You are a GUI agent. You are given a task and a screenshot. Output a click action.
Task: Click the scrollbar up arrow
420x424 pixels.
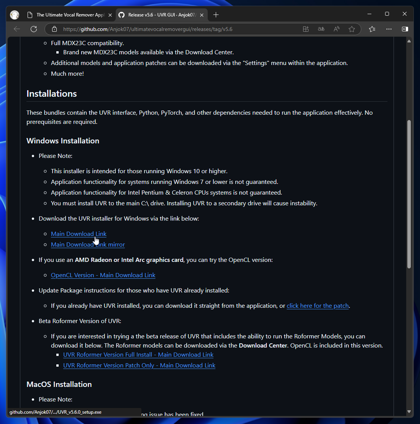pos(409,41)
